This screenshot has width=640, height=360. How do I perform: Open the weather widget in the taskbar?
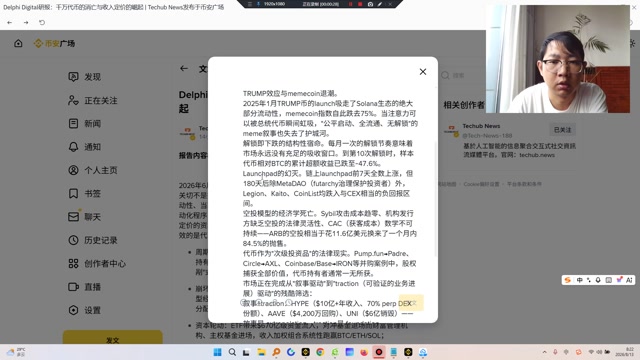click(16, 352)
